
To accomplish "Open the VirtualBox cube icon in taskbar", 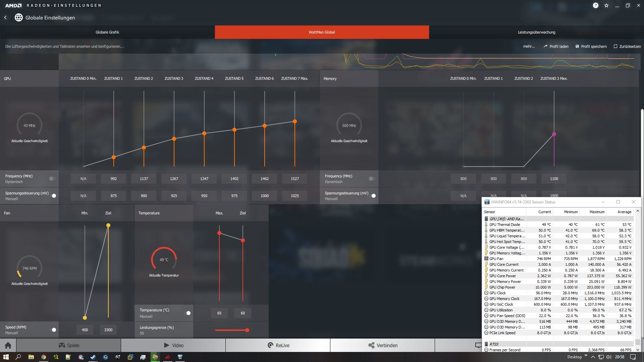I will (x=130, y=357).
